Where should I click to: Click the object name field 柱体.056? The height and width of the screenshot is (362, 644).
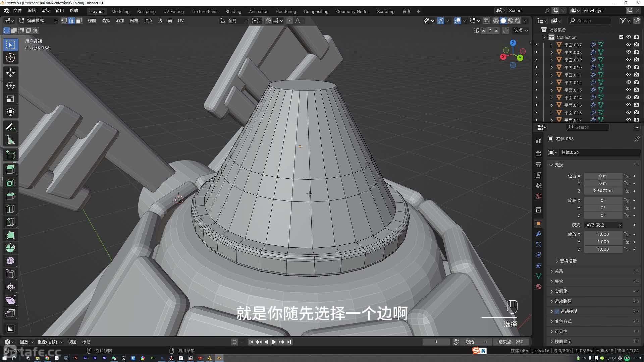point(600,153)
